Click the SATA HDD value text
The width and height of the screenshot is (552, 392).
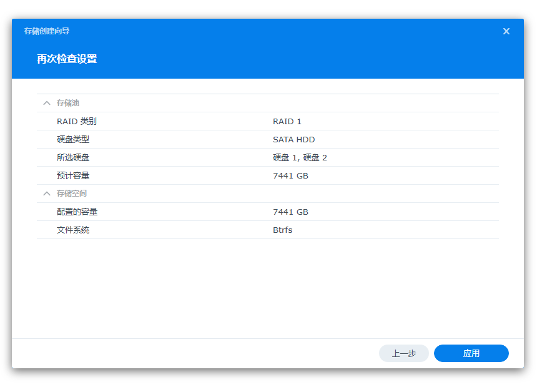pos(293,140)
